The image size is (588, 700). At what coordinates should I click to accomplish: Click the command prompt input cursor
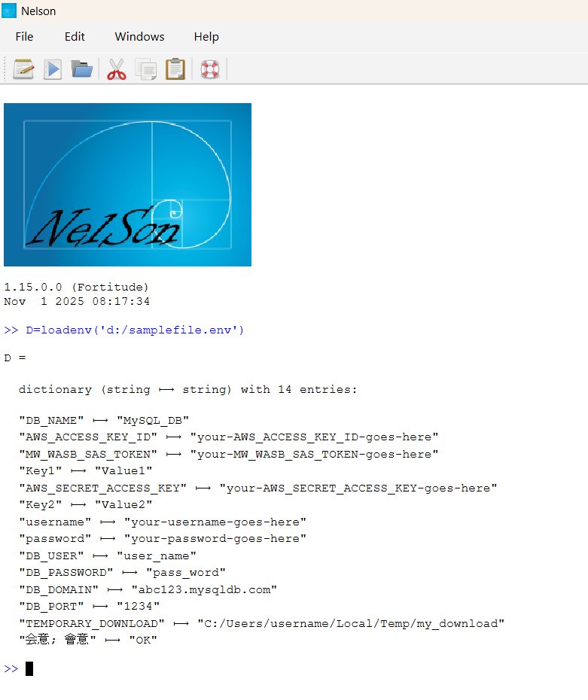pos(29,668)
